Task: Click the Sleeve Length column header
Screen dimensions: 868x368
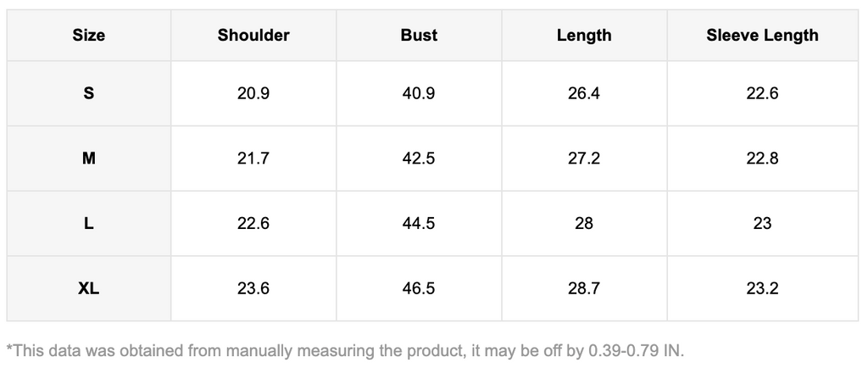Action: click(x=762, y=35)
